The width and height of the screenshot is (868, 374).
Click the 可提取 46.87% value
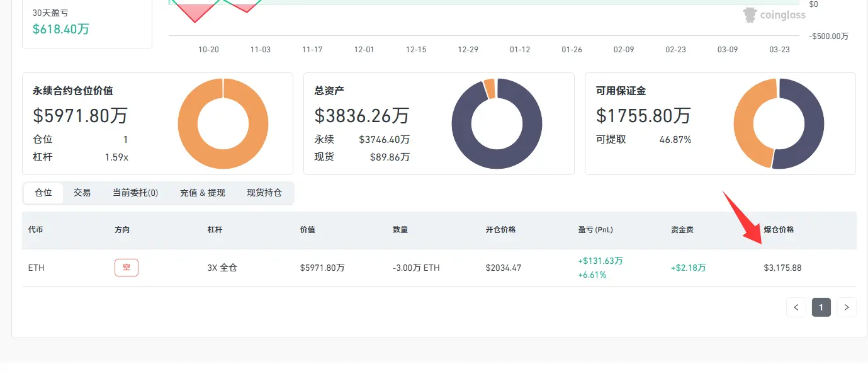[x=675, y=140]
